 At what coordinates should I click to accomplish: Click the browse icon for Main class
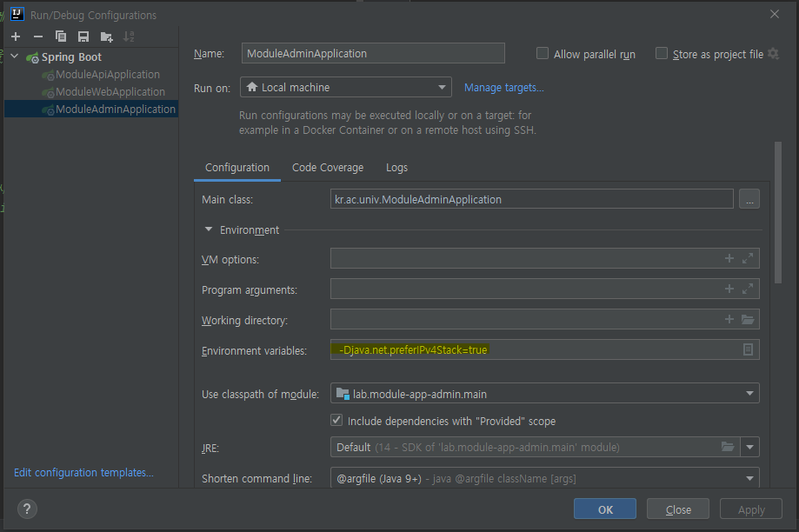(x=749, y=200)
